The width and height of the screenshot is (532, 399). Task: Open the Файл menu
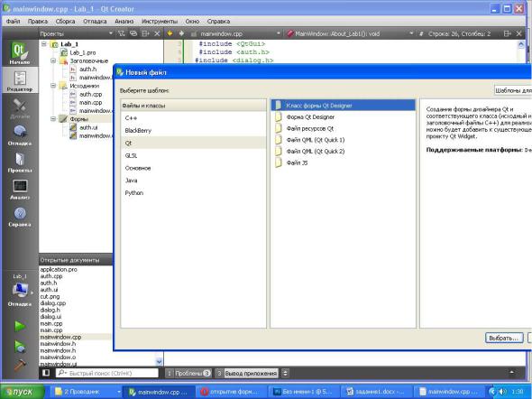(14, 21)
